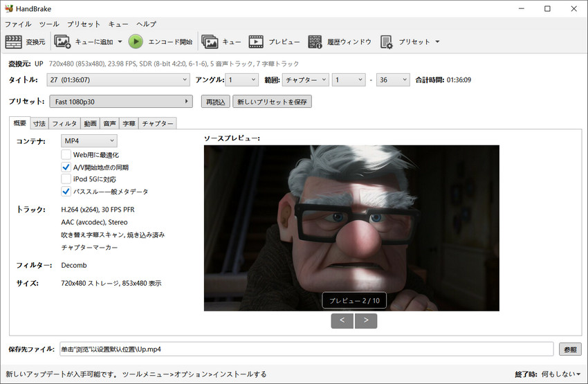588x384 pixels.
Task: Click the HandBrake app logo in title bar
Action: (x=9, y=8)
